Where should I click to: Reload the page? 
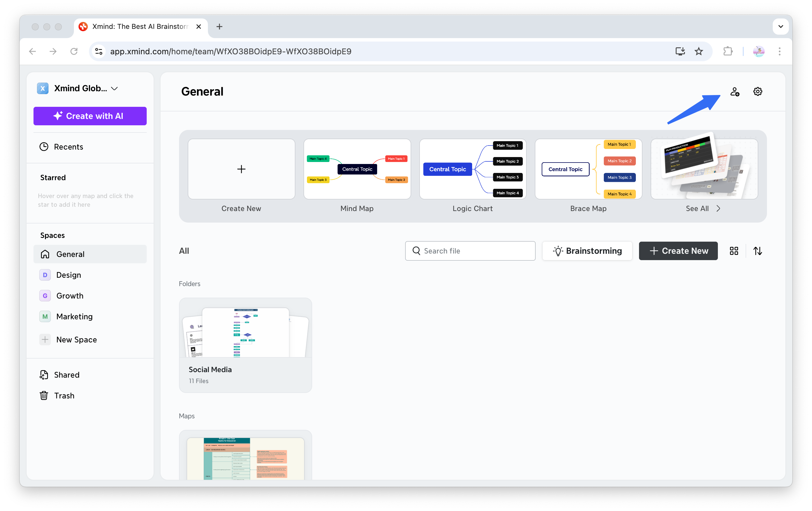click(x=74, y=51)
